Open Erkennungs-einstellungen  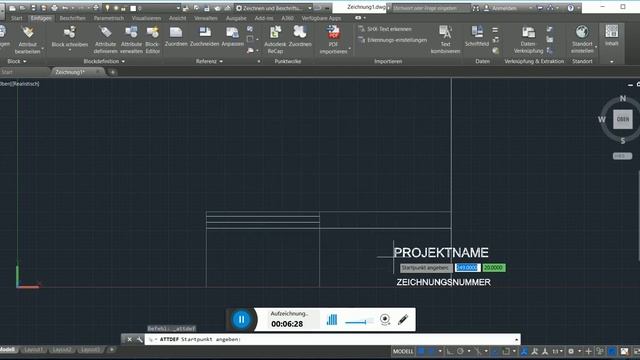pyautogui.click(x=392, y=40)
